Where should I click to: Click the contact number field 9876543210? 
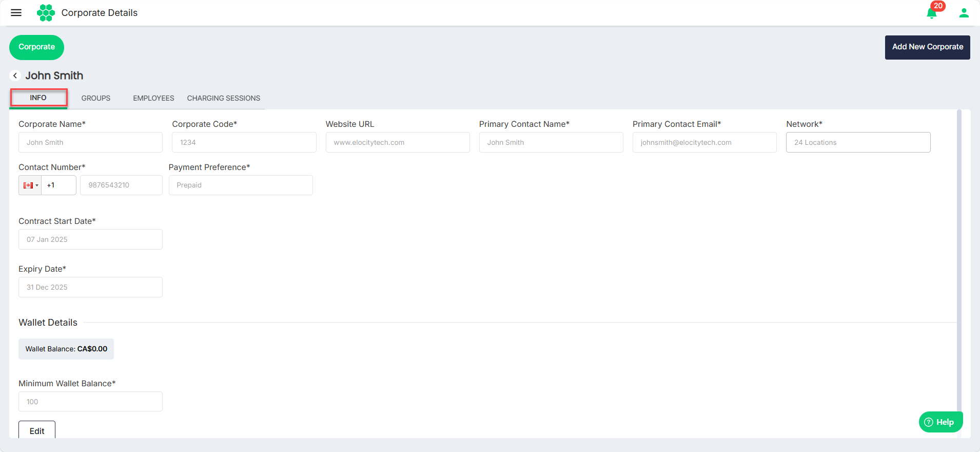pos(121,185)
